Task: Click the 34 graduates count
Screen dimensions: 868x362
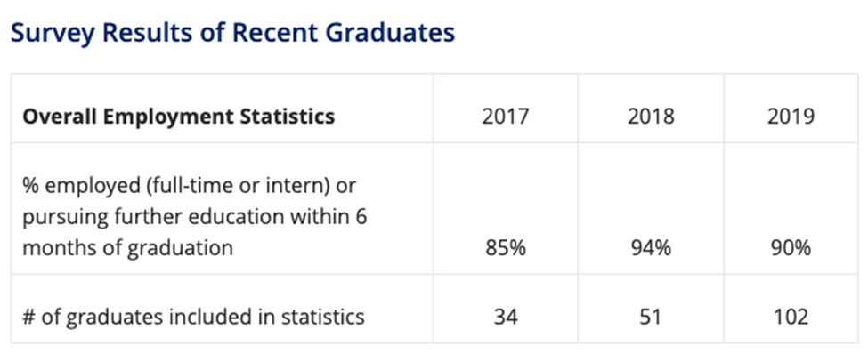Action: pos(504,316)
